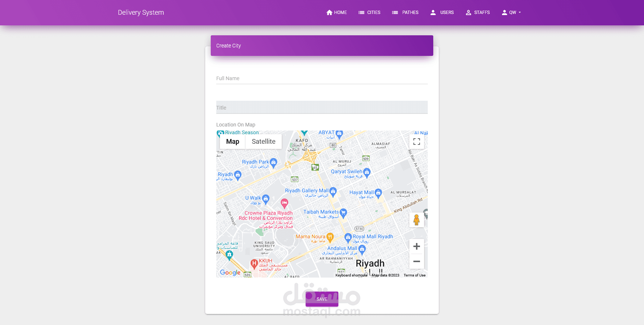The height and width of the screenshot is (325, 644).
Task: Click the AR RAHMANIYYAH district label
Action: pos(336,258)
